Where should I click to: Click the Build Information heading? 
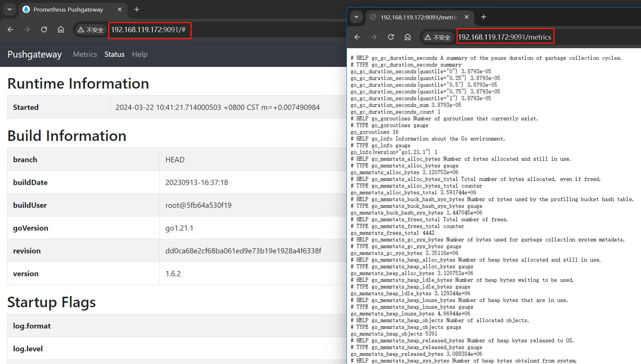(67, 136)
